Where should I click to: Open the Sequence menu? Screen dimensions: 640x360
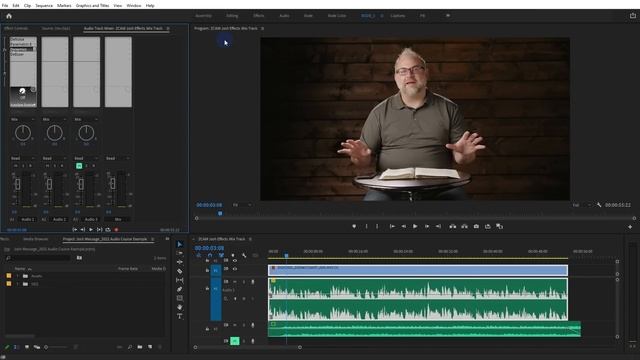pyautogui.click(x=44, y=6)
